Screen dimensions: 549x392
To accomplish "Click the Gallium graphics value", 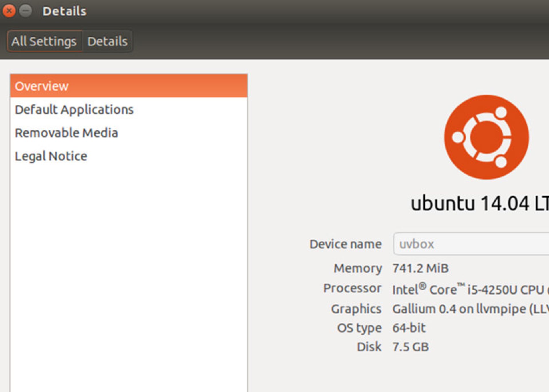I will click(469, 309).
